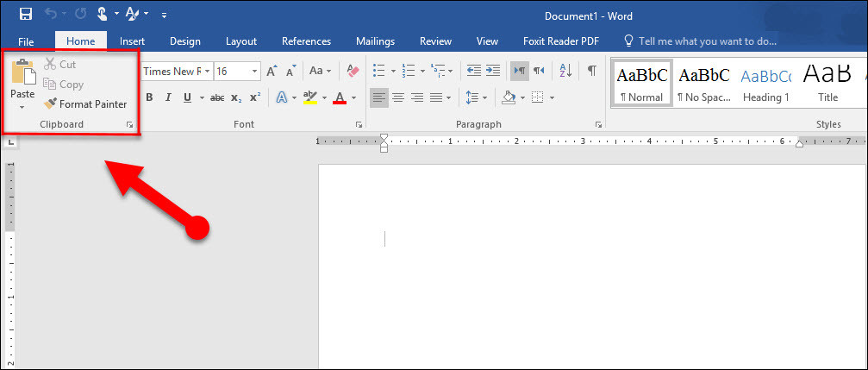Apply the Heading 1 style

click(765, 84)
